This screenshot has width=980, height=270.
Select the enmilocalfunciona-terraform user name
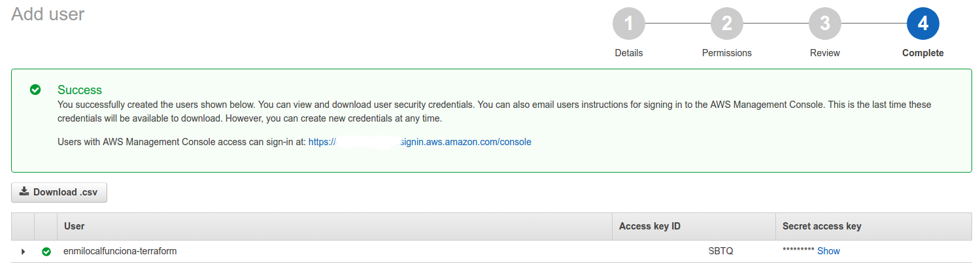[120, 251]
